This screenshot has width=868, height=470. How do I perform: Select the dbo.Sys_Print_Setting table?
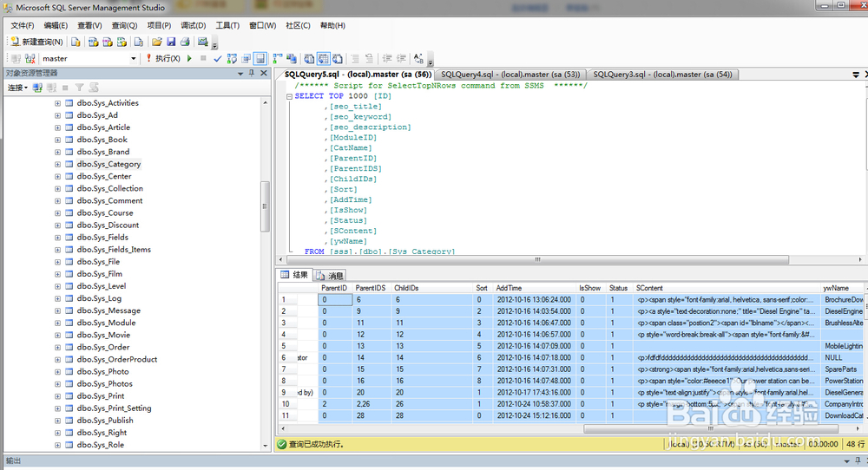pos(114,408)
